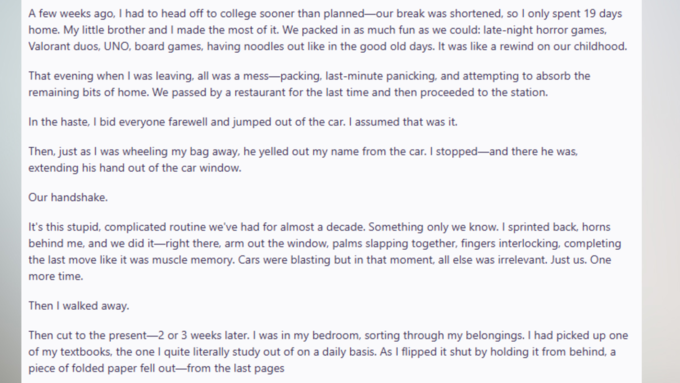
Task: Click the paragraph starting "Then cut to the present"
Action: point(328,352)
